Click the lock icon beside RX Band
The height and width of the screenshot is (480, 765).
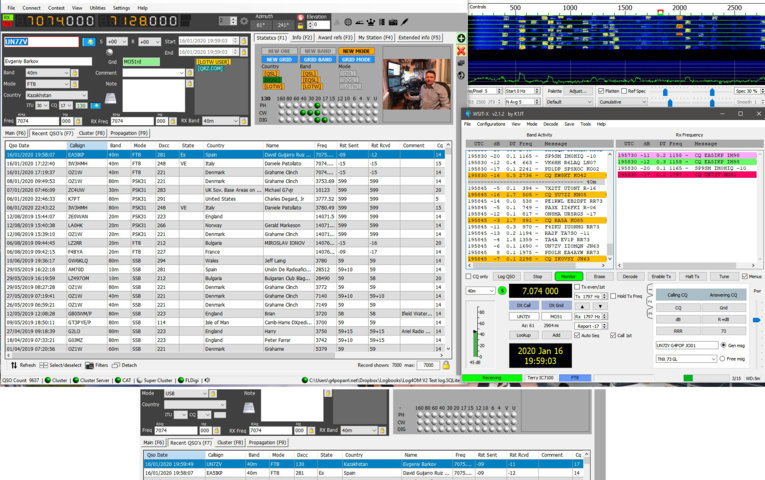(243, 121)
